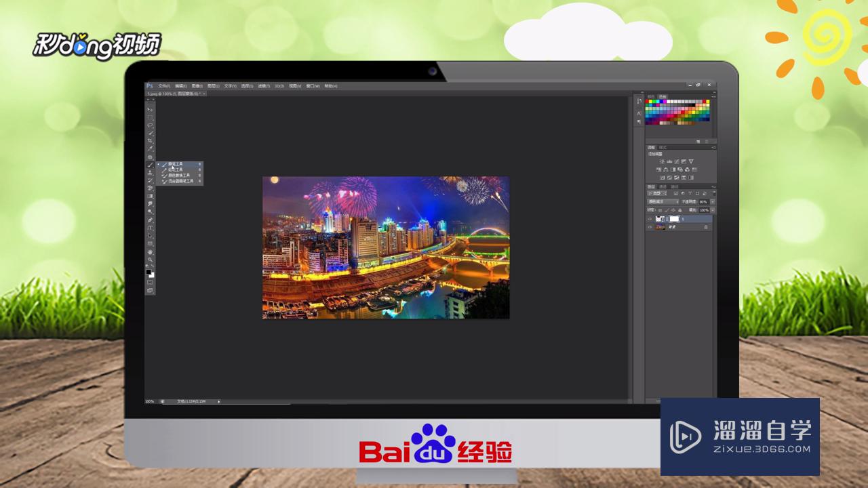Open the Adjustments panel flyout menu
The height and width of the screenshot is (488, 868).
click(x=713, y=148)
